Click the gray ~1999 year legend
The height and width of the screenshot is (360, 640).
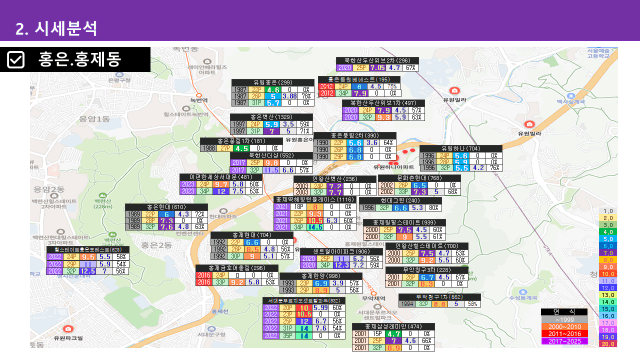point(564,320)
